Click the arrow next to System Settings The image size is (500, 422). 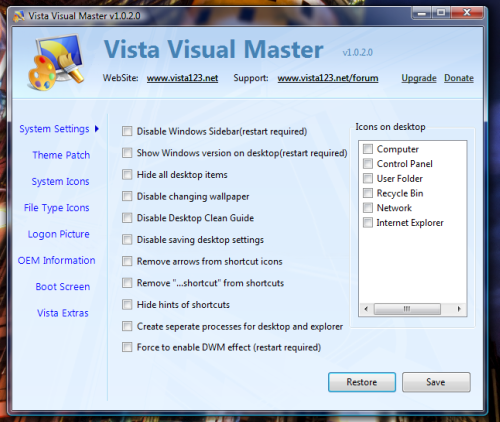97,129
